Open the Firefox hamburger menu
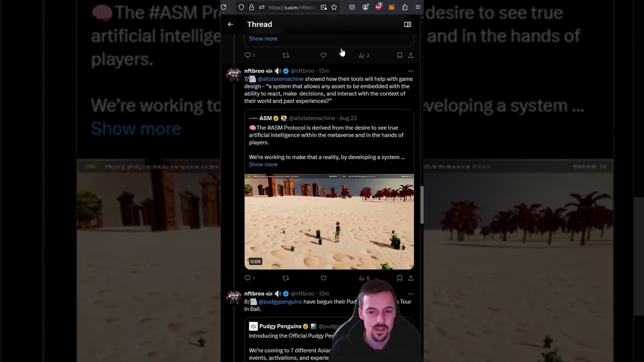 pos(418,7)
